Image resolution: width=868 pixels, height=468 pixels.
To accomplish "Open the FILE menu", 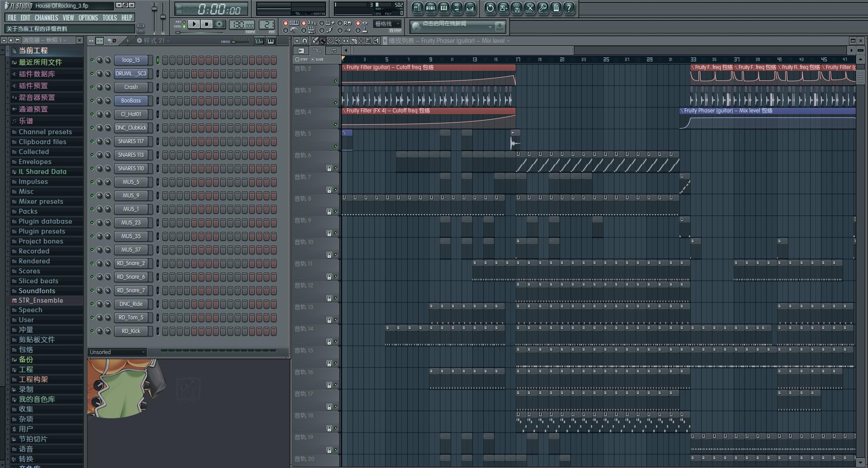I will click(x=12, y=18).
